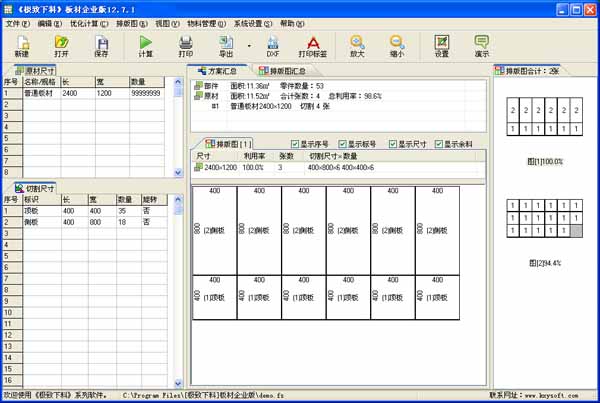Open the 视图(V) menu
The image size is (600, 403).
(167, 24)
